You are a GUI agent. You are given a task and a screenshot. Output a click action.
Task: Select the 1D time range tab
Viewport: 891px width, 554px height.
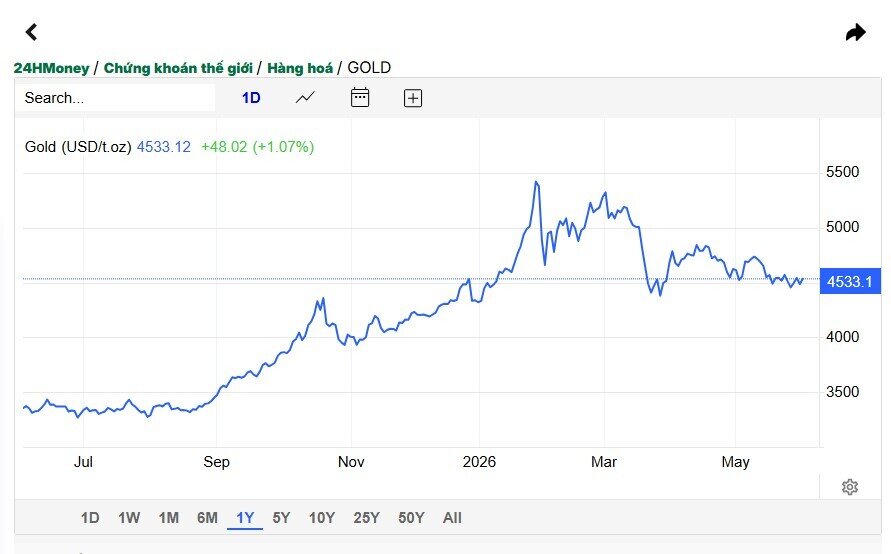(x=90, y=518)
